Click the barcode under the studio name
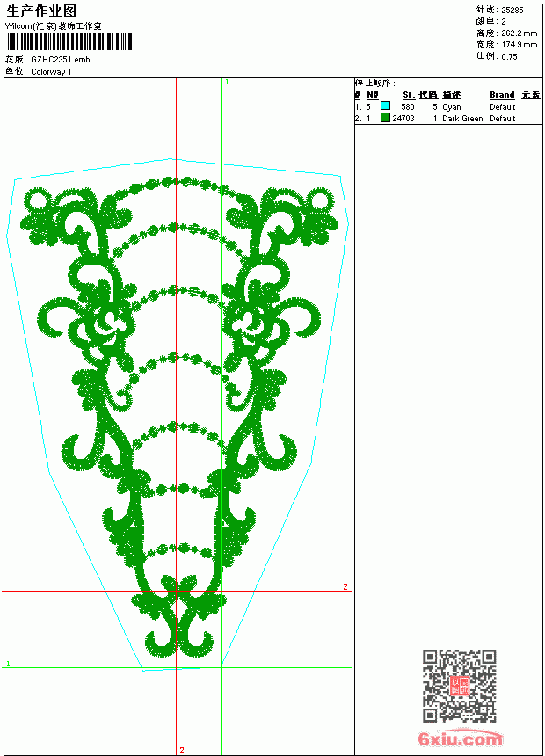The height and width of the screenshot is (756, 545). pyautogui.click(x=69, y=41)
